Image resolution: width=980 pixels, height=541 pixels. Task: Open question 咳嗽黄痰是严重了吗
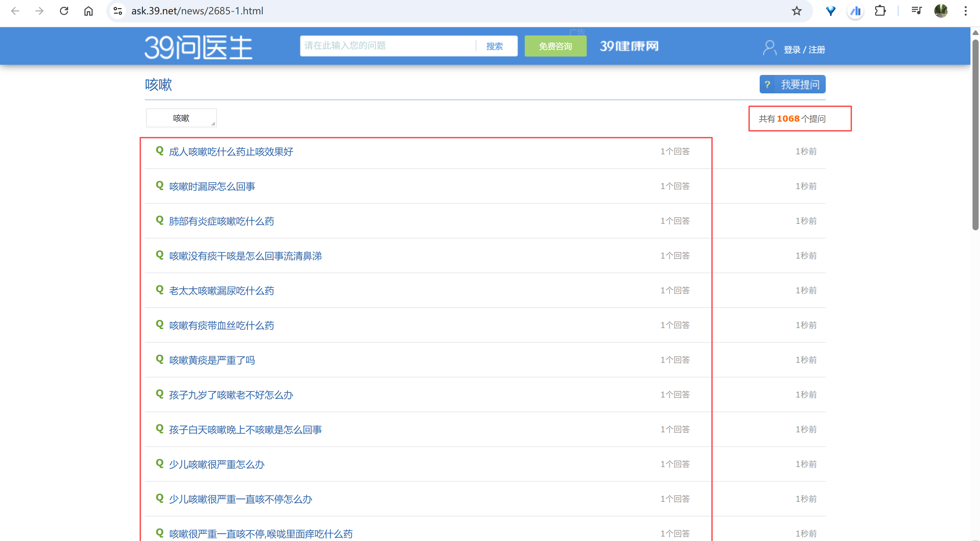click(x=212, y=360)
